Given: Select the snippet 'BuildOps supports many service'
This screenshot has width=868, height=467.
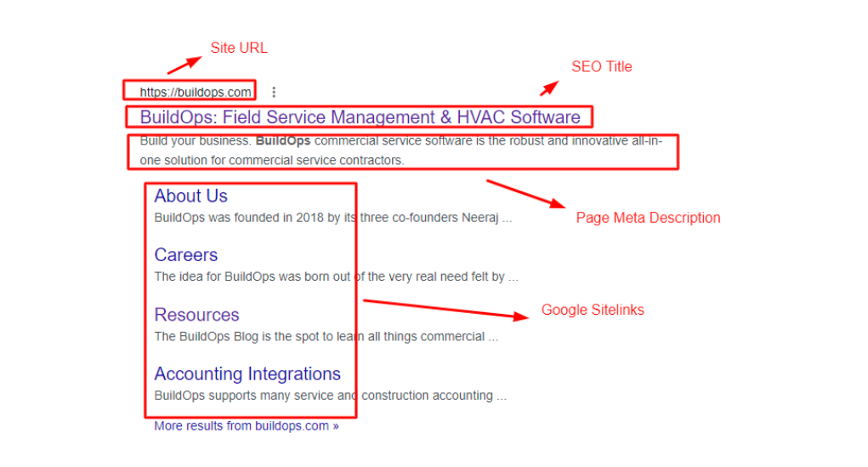Looking at the screenshot, I should tap(331, 396).
